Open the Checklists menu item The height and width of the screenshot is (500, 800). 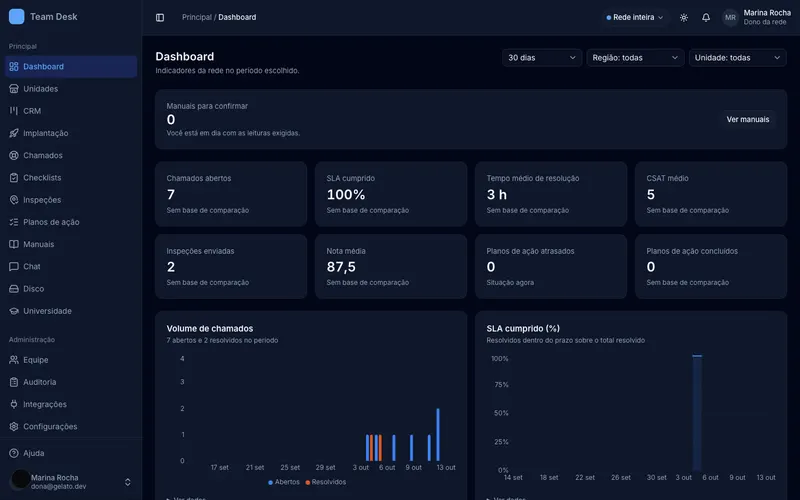click(x=71, y=178)
